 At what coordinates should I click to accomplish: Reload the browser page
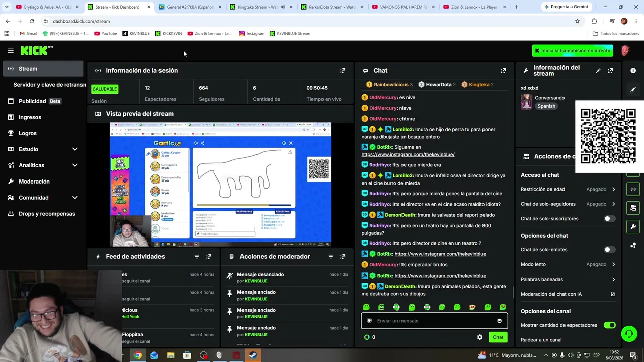coord(32,21)
